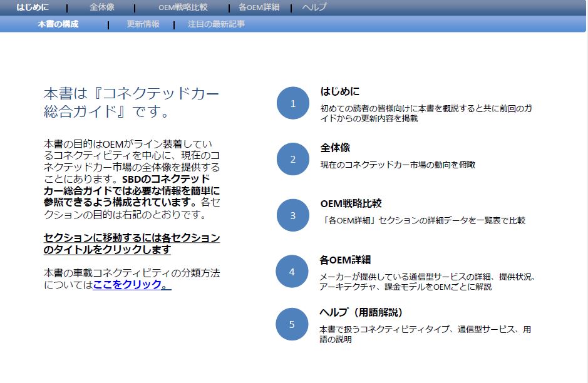
Task: Go to OEM戦略比較 in the top menu
Action: (x=183, y=7)
